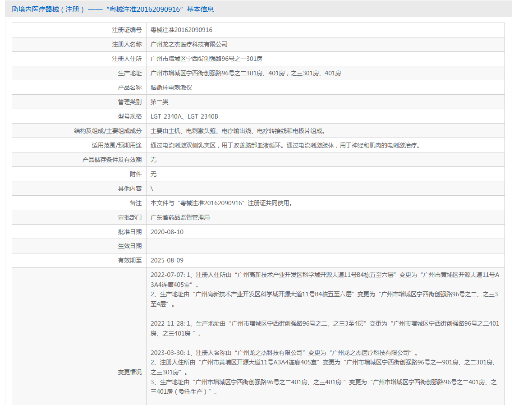Select approval date 2020-08-10

pyautogui.click(x=167, y=232)
